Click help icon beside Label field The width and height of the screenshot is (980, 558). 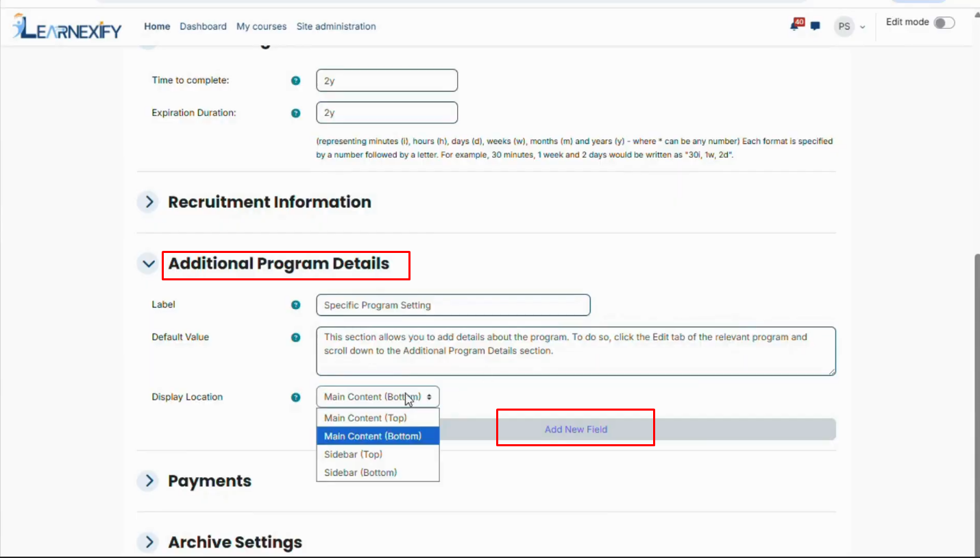click(295, 305)
